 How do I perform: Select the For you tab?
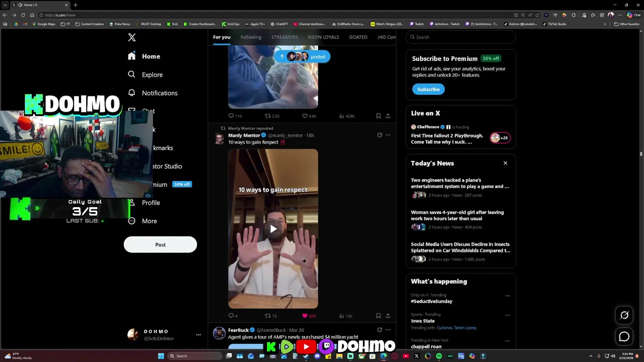pyautogui.click(x=221, y=37)
